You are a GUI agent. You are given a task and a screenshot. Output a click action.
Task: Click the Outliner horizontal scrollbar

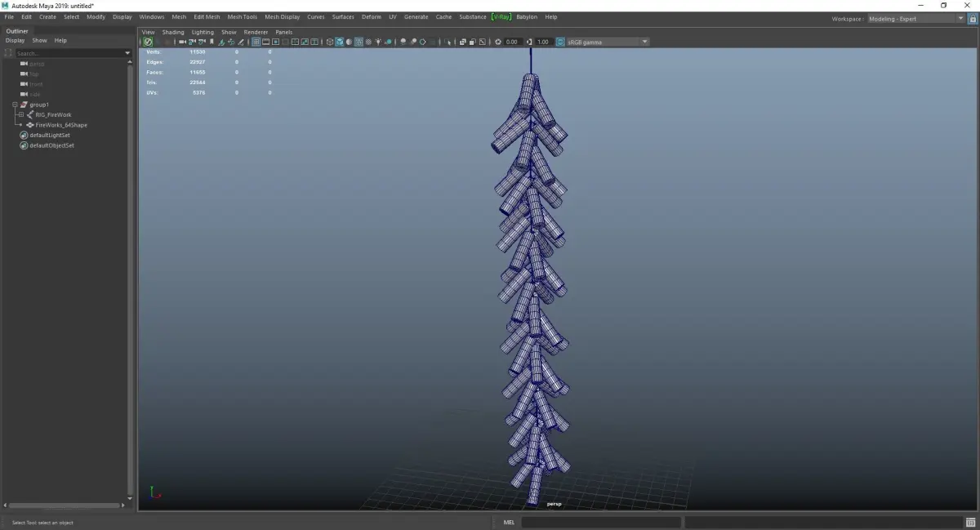63,506
